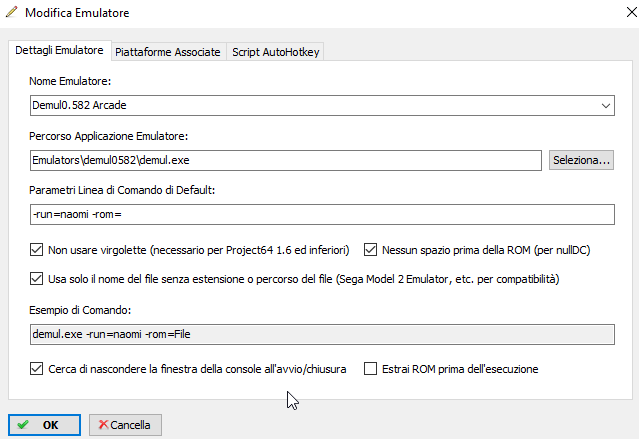This screenshot has width=639, height=439.
Task: Focus the Parametri Linea di Comando field
Action: 322,214
